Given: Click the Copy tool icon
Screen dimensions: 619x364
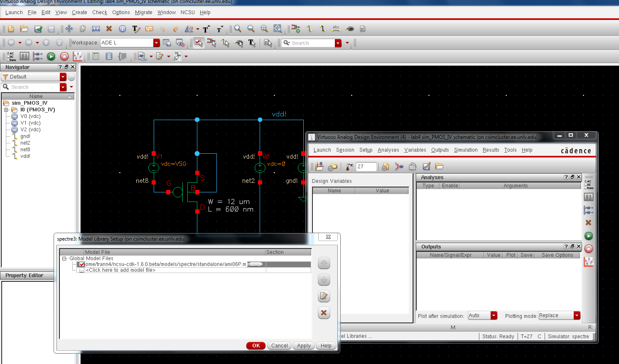Looking at the screenshot, I should 83,29.
